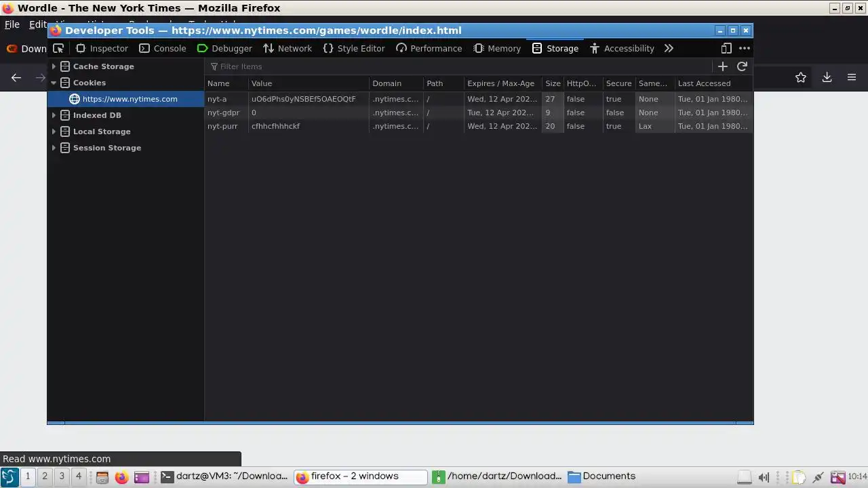The width and height of the screenshot is (868, 488).
Task: Switch to the dartz@VM3 terminal taskbar entry
Action: [x=224, y=476]
